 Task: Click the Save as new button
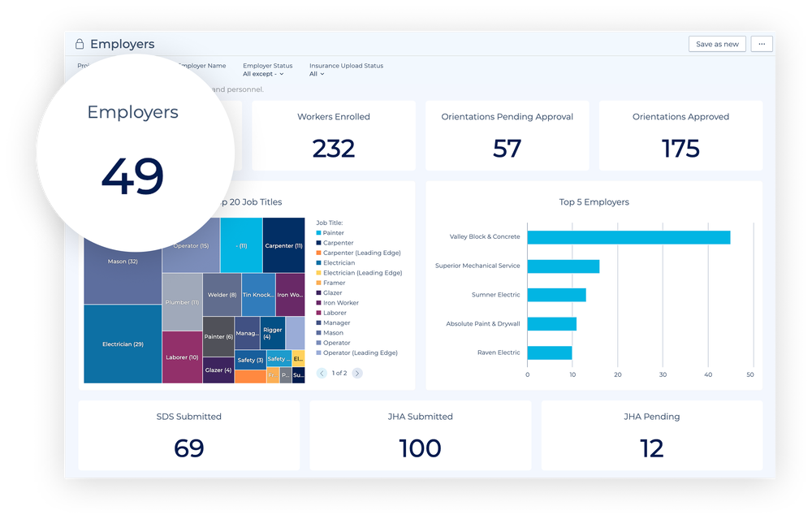coord(717,44)
